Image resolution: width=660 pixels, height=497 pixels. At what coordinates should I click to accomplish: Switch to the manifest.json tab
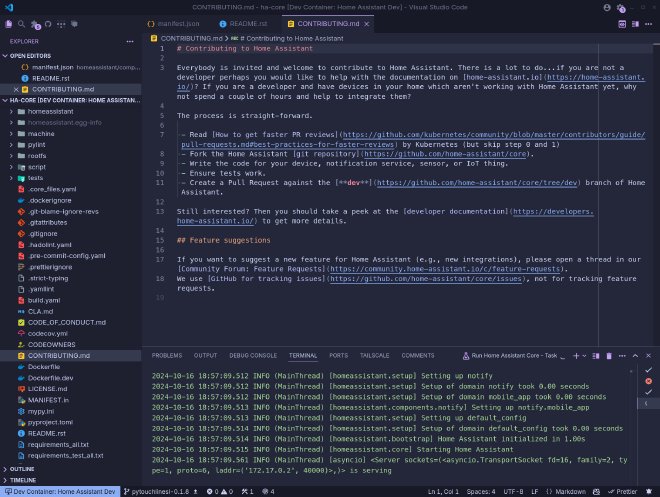173,24
